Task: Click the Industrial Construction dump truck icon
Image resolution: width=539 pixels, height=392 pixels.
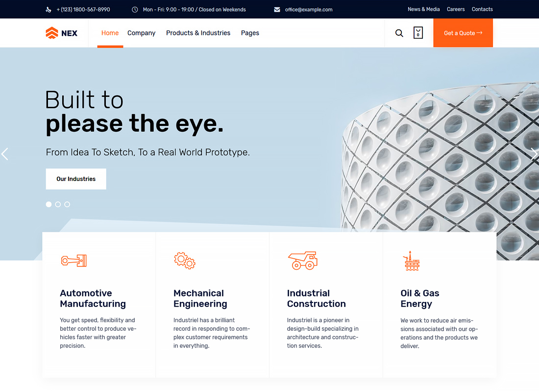Action: (302, 261)
